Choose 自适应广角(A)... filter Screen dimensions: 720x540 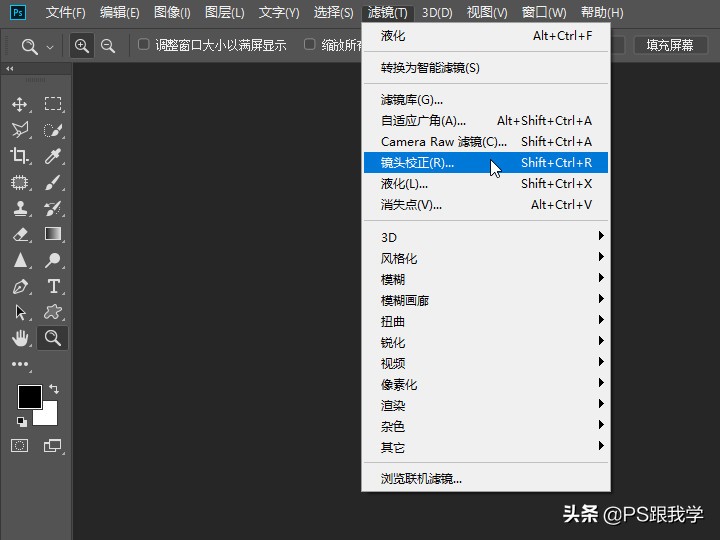tap(486, 121)
